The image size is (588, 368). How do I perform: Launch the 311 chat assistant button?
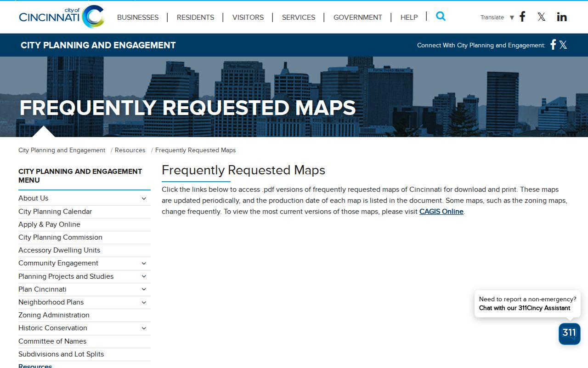(x=570, y=333)
